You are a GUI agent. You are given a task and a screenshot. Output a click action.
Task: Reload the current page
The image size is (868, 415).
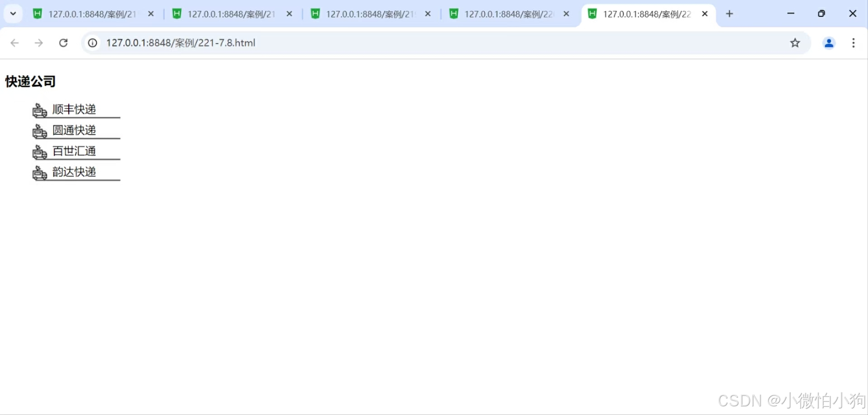coord(63,43)
